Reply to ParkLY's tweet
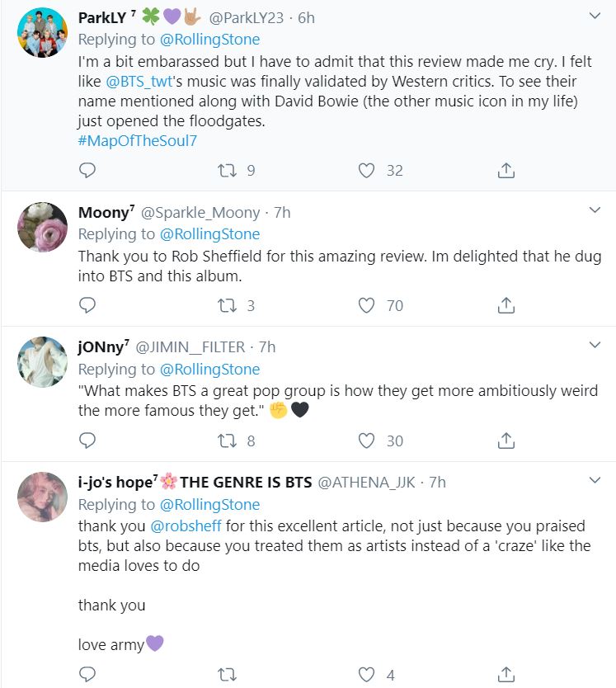The width and height of the screenshot is (616, 688). 87,171
